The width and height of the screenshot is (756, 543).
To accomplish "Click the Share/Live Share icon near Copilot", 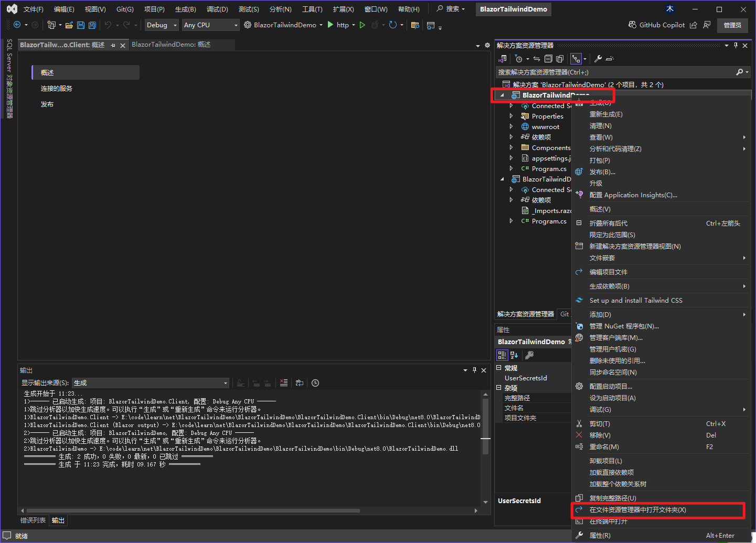I will [x=693, y=25].
